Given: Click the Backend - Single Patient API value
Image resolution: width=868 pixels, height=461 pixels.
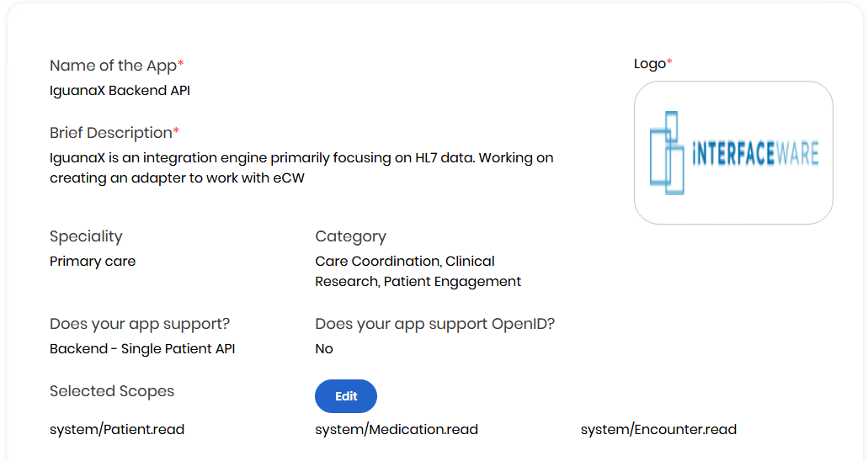Looking at the screenshot, I should (x=142, y=349).
